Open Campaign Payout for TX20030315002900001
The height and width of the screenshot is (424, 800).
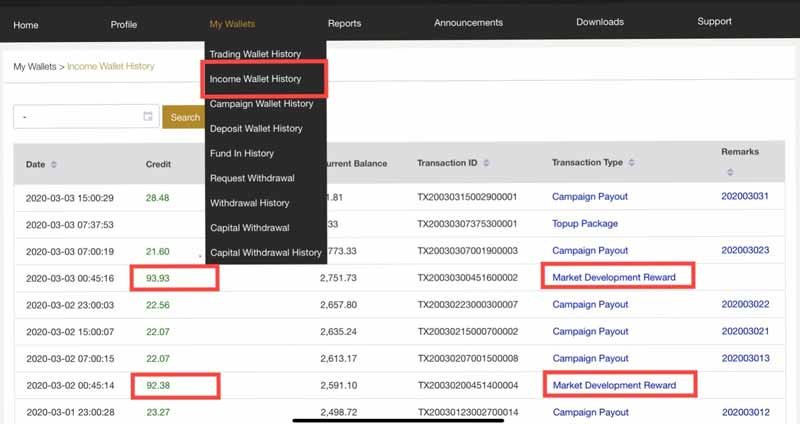click(x=590, y=196)
